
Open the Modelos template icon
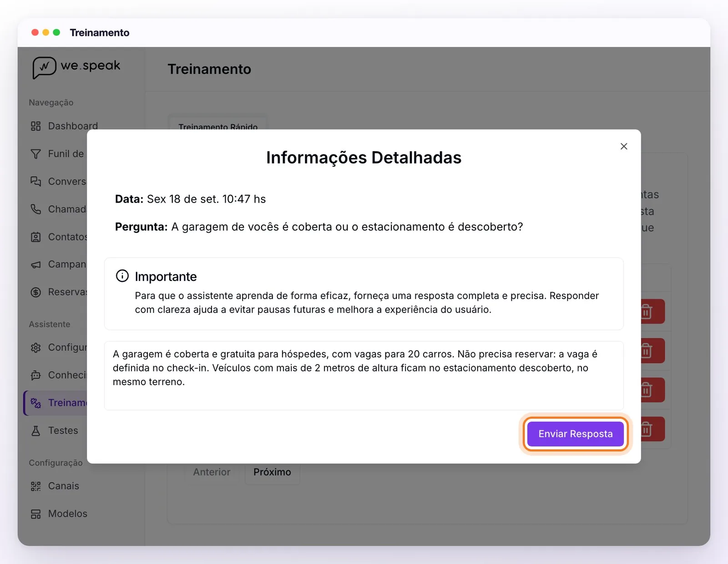click(35, 514)
